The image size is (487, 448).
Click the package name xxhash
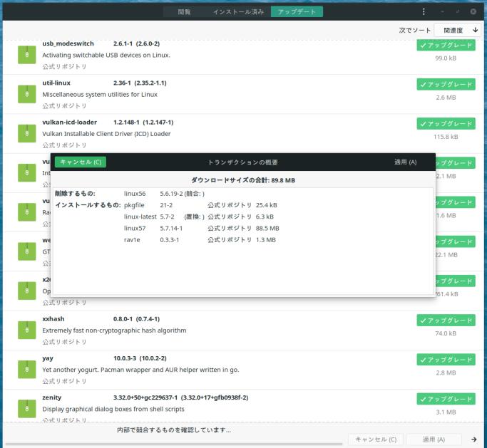(x=53, y=319)
